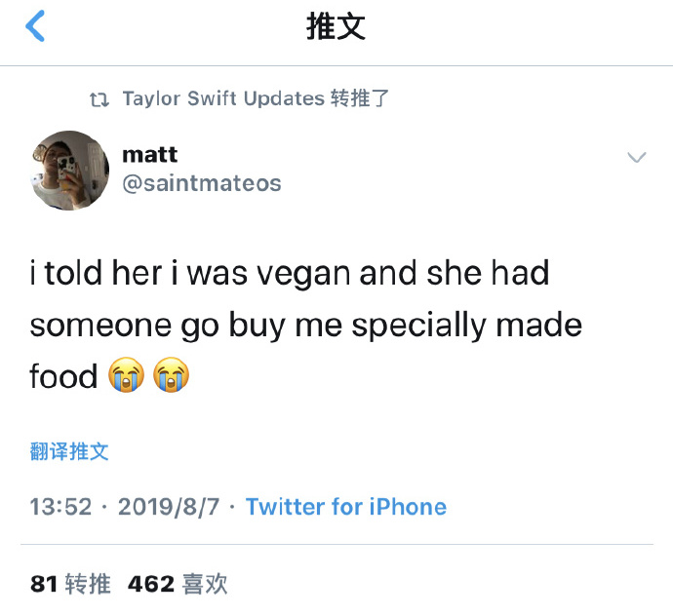View the 81 转推 retweets list
The height and width of the screenshot is (616, 673).
(70, 584)
